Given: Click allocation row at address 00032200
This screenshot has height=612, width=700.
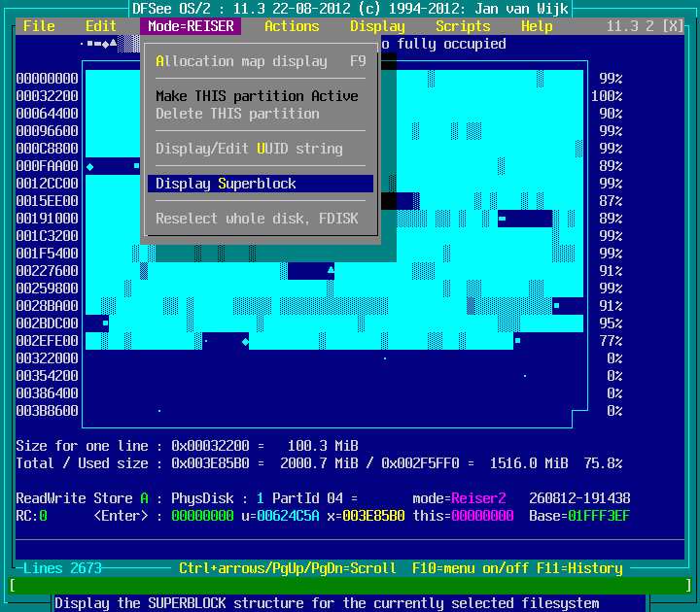Looking at the screenshot, I should click(x=47, y=96).
